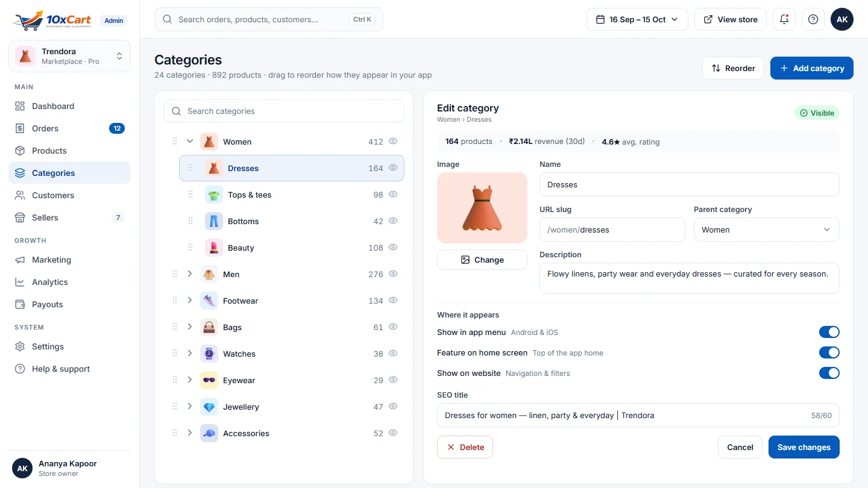Screen dimensions: 868x488
Task: Click the Delete category button
Action: [465, 447]
